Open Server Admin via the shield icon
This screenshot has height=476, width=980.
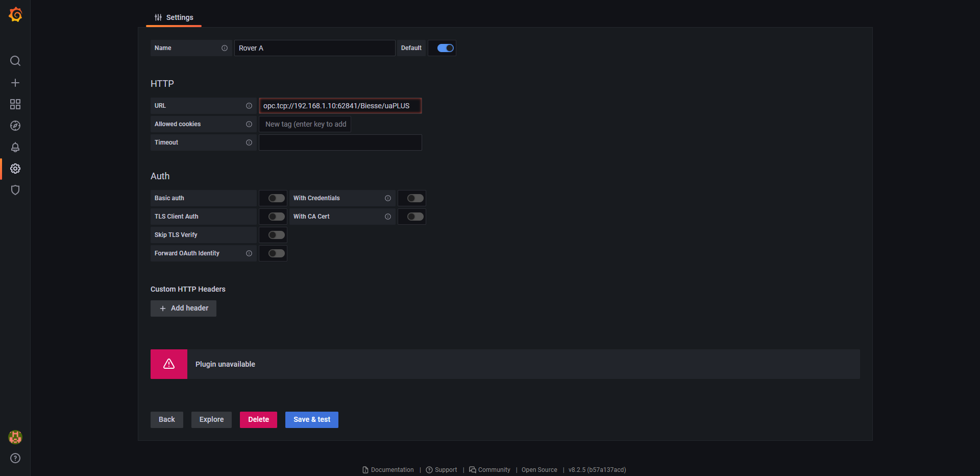point(15,190)
